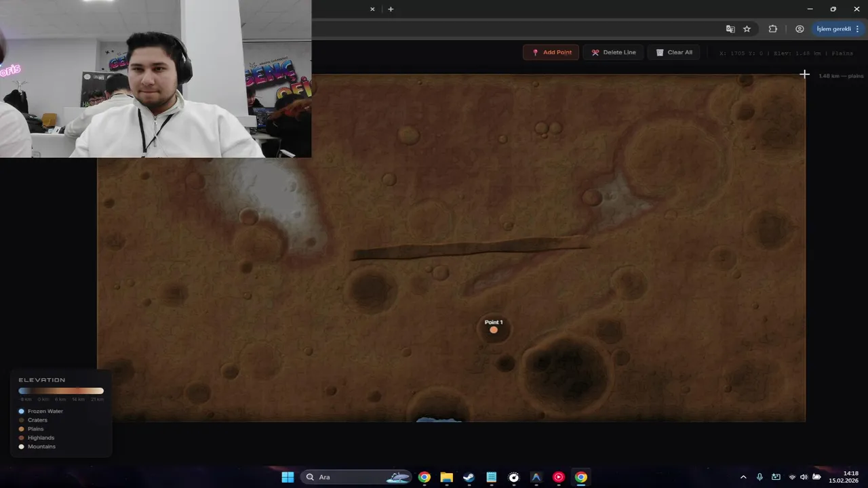The width and height of the screenshot is (868, 488).
Task: Click the Highlands legend entry
Action: click(x=36, y=438)
